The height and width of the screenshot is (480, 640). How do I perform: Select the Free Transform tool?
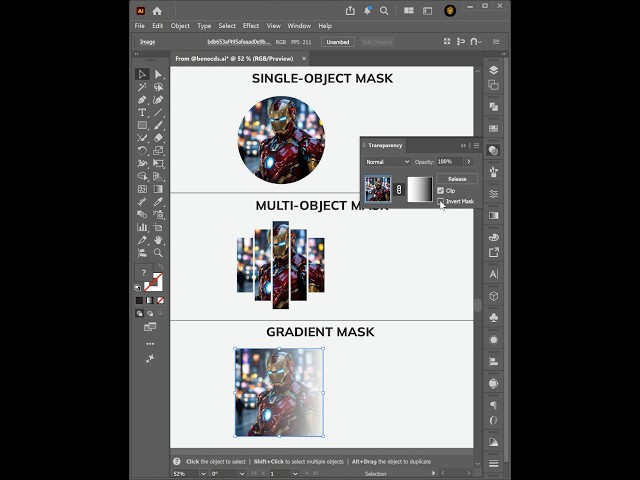coord(158,163)
